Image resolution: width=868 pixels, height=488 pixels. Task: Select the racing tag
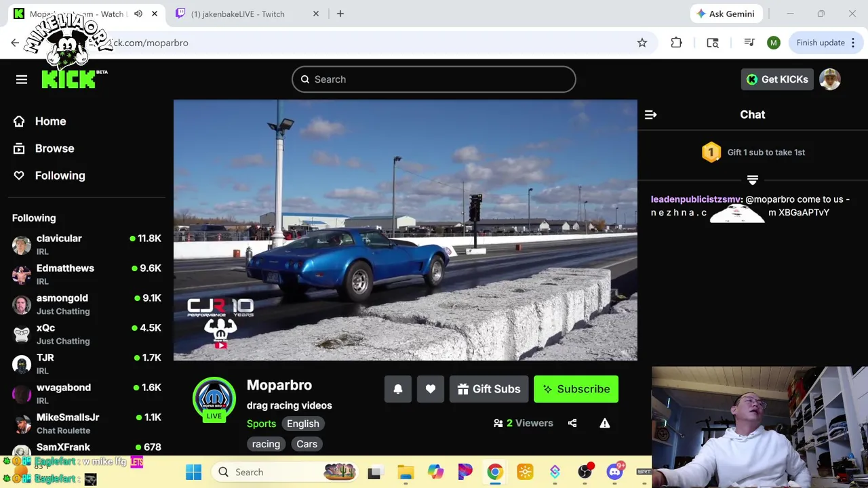[x=266, y=444]
